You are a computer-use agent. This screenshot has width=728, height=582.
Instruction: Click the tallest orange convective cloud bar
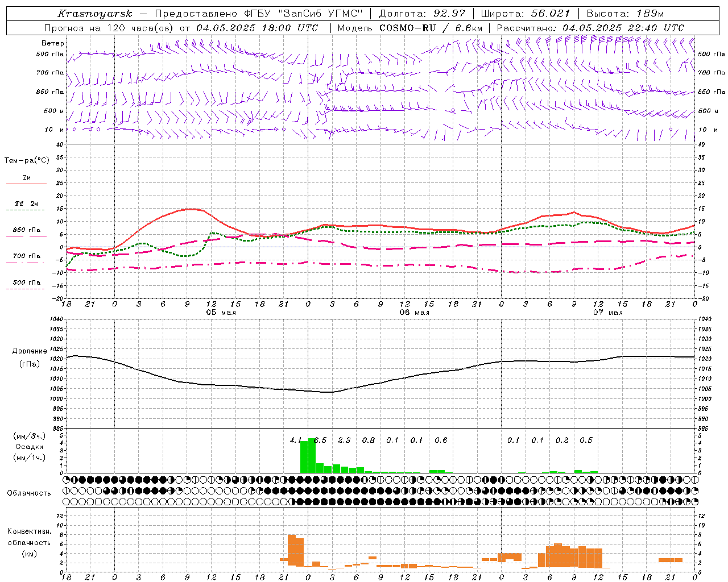(x=291, y=550)
